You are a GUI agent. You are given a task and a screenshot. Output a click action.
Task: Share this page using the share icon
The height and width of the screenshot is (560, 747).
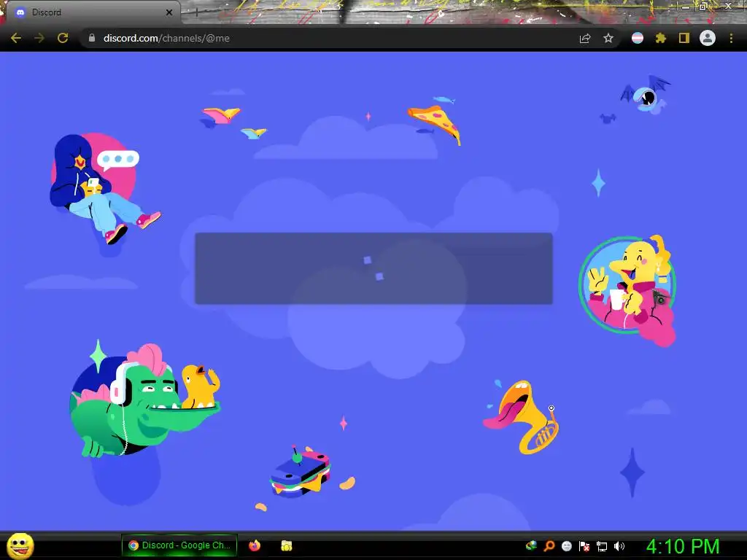click(585, 38)
